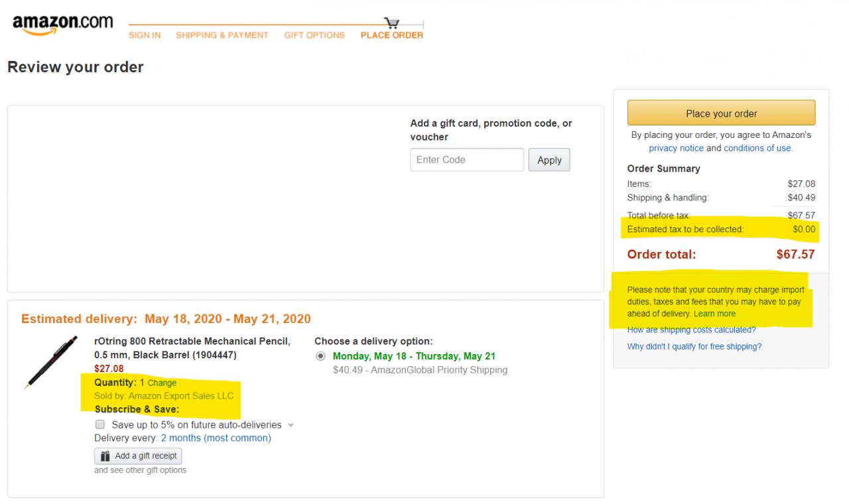Change the item quantity

coord(162,383)
